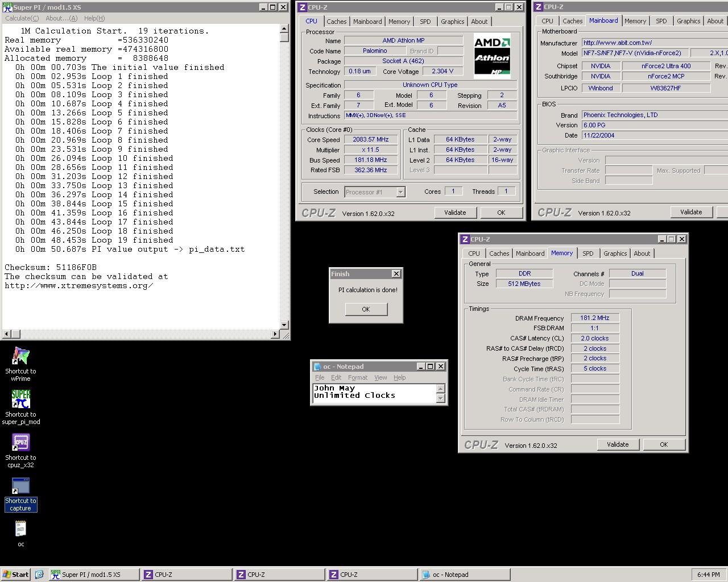Click Super PI vertical scrollbar up arrow
Image resolution: width=728 pixels, height=582 pixels.
coord(284,29)
